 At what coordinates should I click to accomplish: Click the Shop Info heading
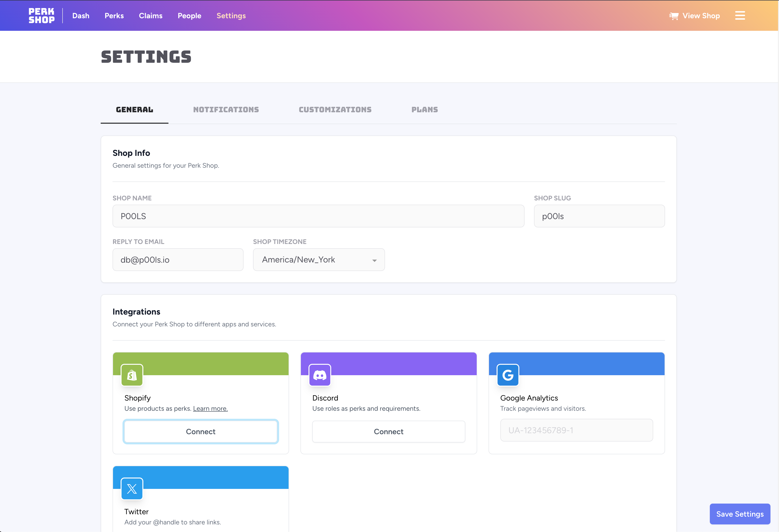pos(131,153)
